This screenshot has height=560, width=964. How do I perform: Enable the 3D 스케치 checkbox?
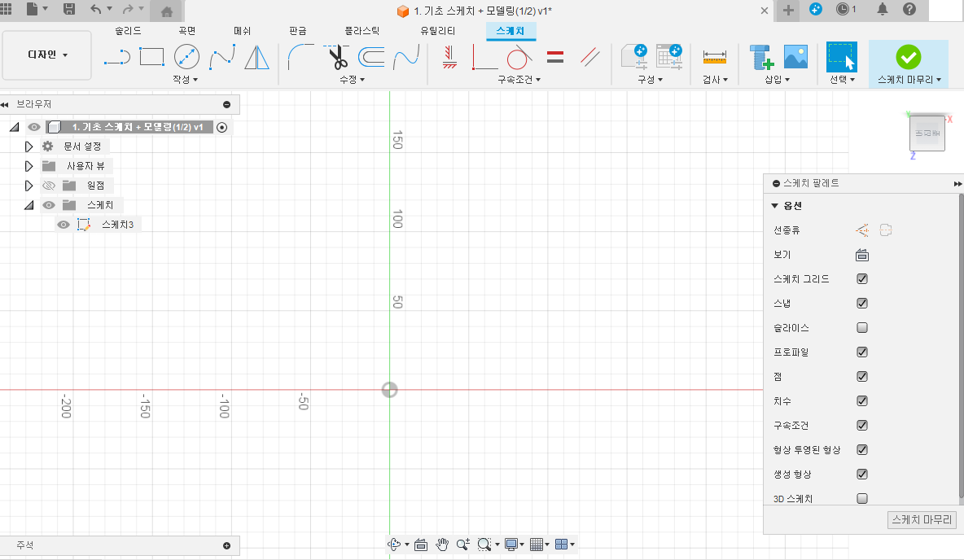[862, 498]
